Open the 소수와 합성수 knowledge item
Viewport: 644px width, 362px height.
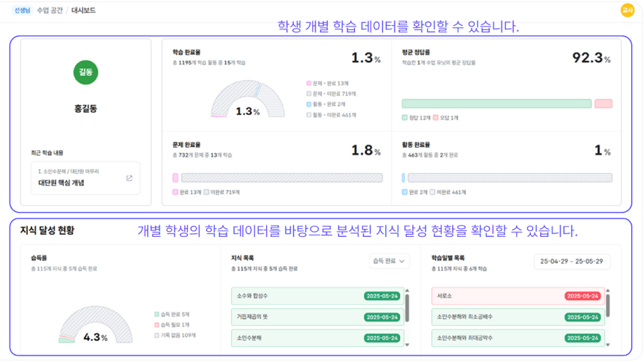pos(318,296)
